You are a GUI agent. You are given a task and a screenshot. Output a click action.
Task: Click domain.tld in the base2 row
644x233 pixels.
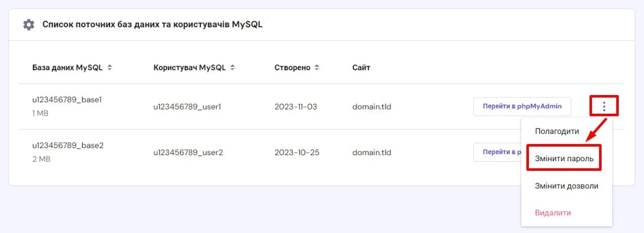point(371,153)
